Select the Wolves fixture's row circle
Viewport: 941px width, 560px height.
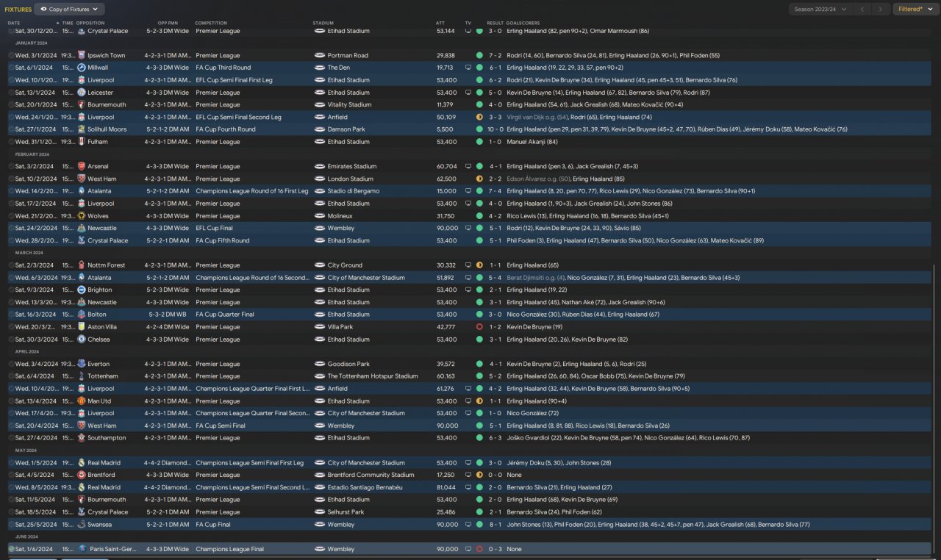11,216
